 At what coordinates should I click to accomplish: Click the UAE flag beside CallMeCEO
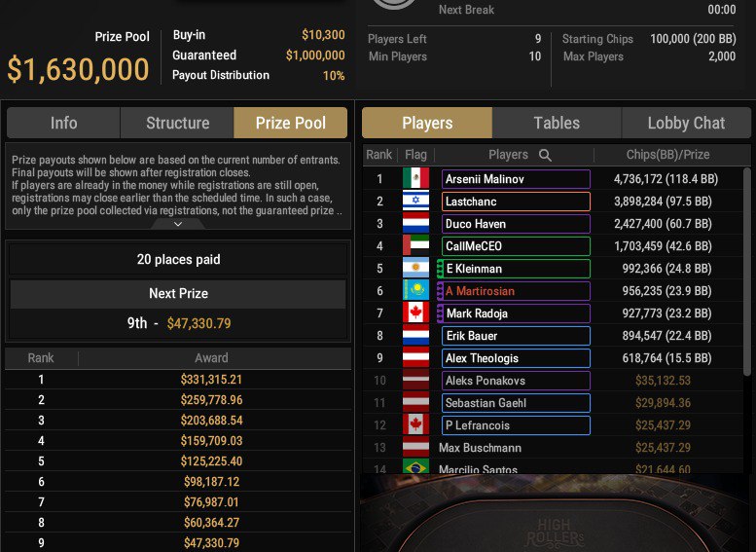tap(415, 246)
